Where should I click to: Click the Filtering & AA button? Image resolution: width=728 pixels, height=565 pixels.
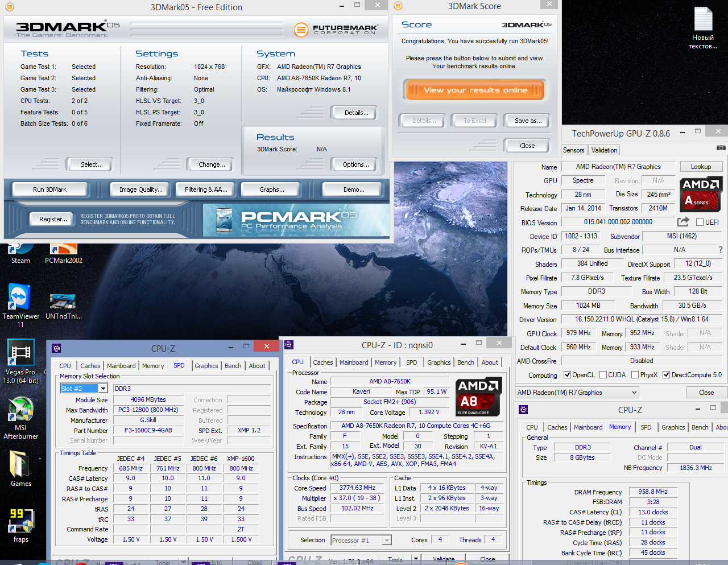click(206, 189)
